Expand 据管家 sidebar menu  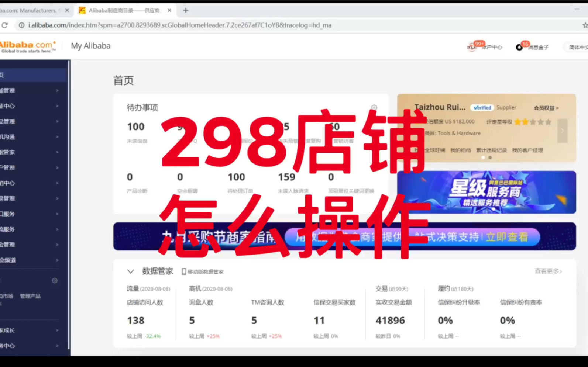[34, 152]
